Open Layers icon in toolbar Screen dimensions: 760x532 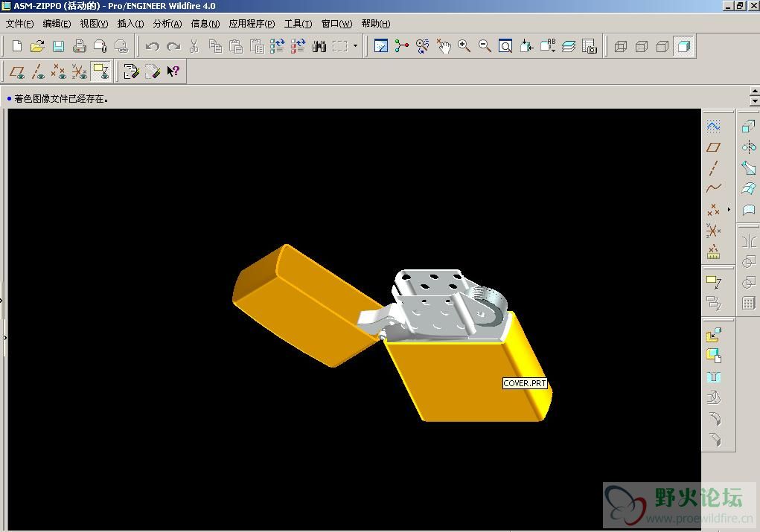569,46
